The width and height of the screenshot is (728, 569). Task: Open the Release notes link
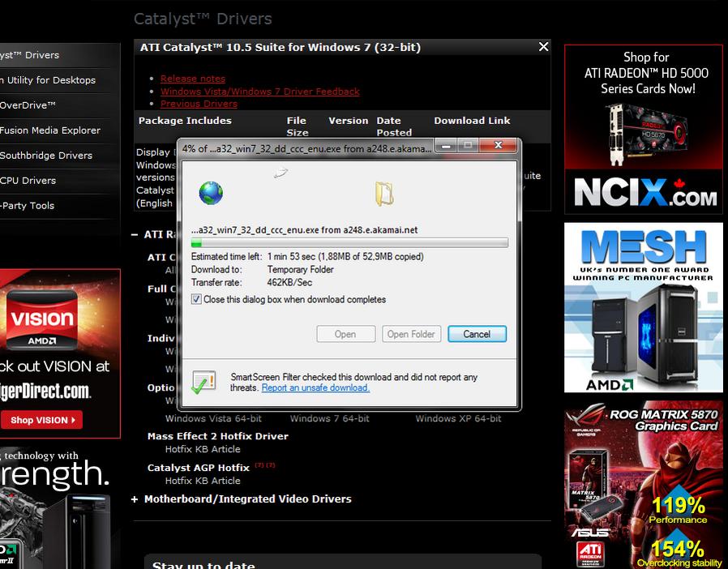pyautogui.click(x=193, y=79)
